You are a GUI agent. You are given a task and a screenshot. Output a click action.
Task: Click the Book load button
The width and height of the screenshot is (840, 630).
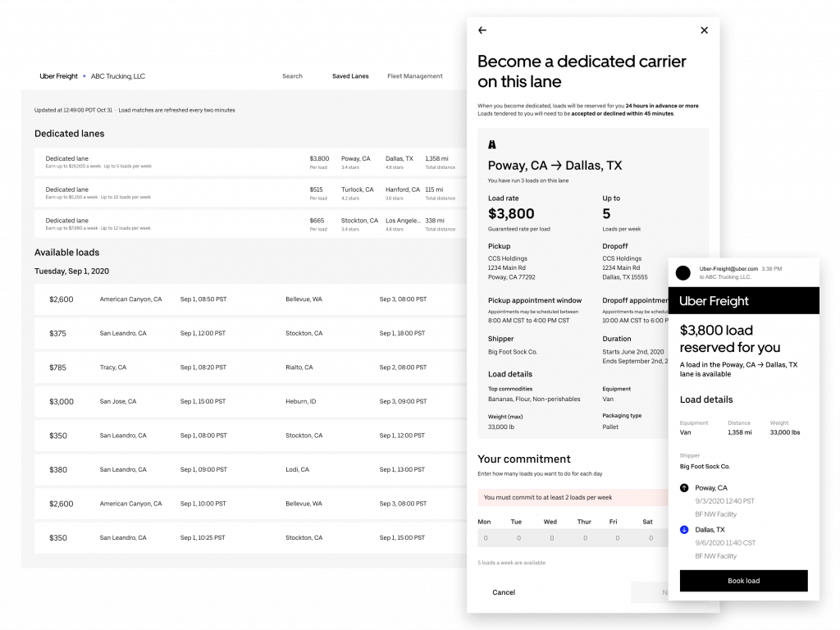743,581
